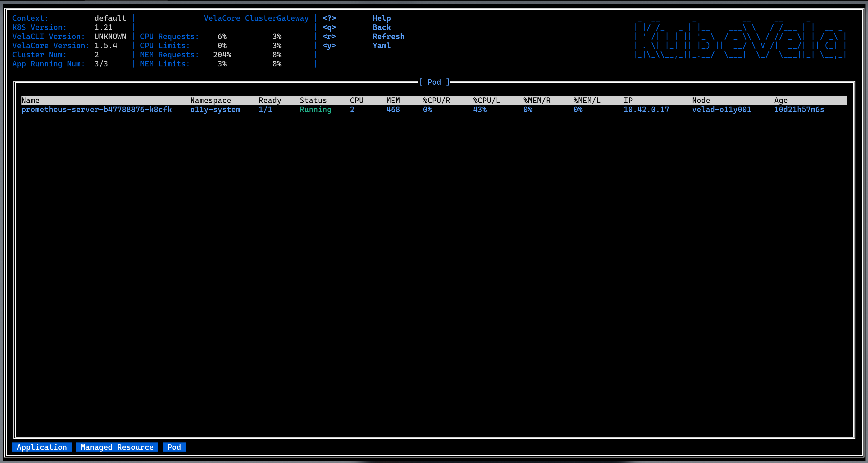Click the %MEM/R column header
Image resolution: width=868 pixels, height=463 pixels.
pyautogui.click(x=537, y=100)
